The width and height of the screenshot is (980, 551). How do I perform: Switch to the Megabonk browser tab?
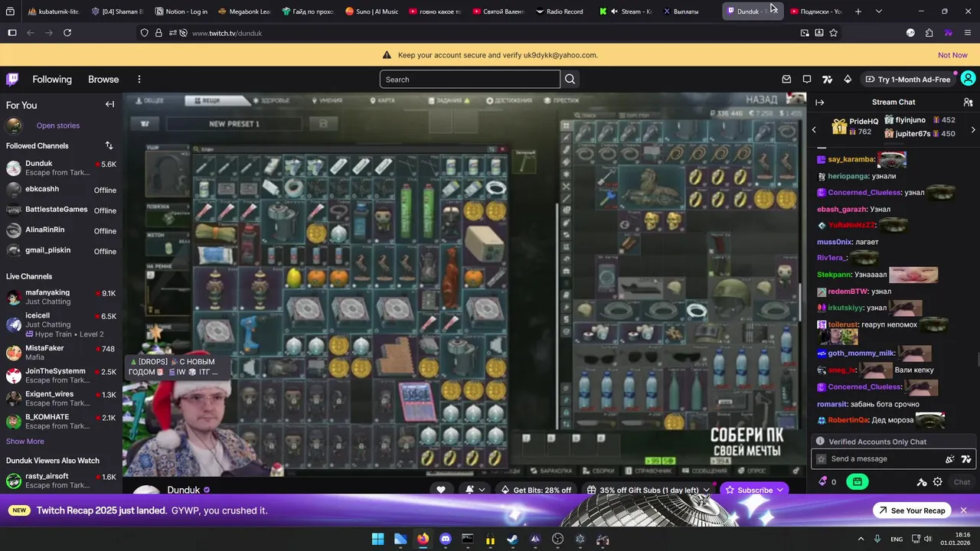click(244, 11)
